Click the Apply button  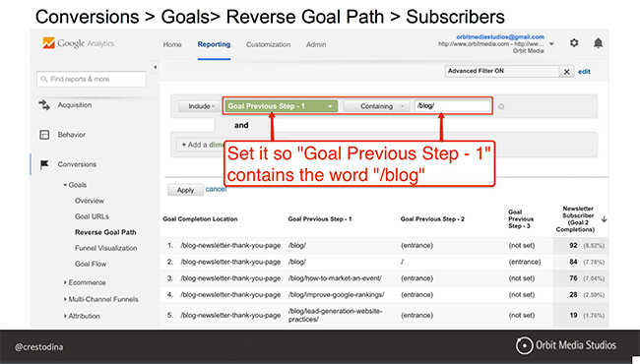pyautogui.click(x=185, y=190)
